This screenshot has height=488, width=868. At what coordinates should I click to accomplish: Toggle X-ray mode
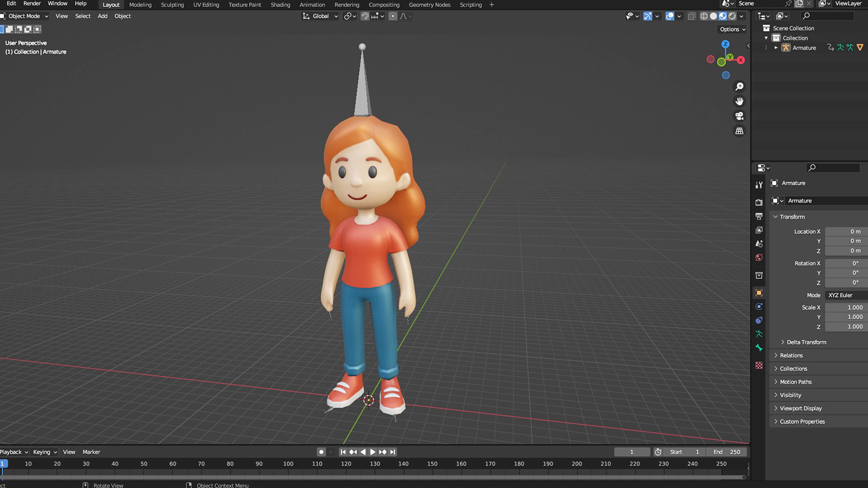(x=691, y=16)
